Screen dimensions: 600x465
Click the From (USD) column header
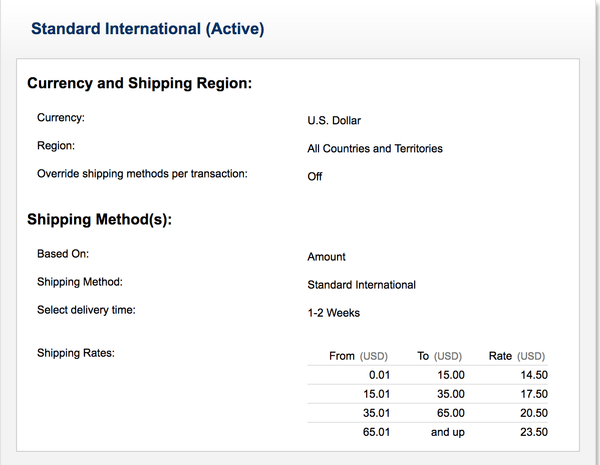pyautogui.click(x=358, y=356)
